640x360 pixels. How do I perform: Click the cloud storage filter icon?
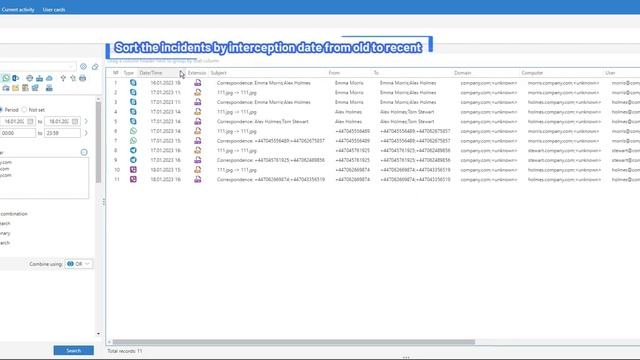pos(49,78)
